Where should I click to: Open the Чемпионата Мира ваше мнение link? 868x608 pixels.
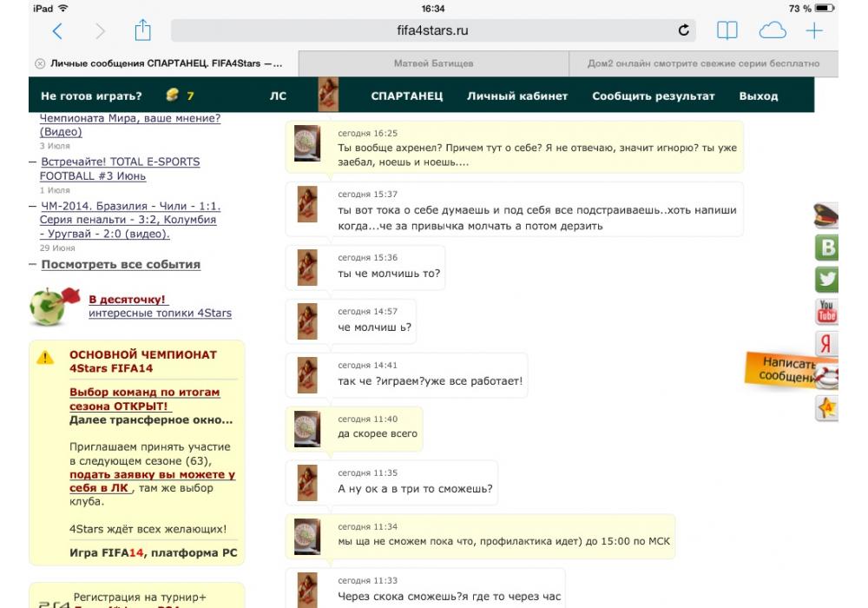(x=130, y=124)
